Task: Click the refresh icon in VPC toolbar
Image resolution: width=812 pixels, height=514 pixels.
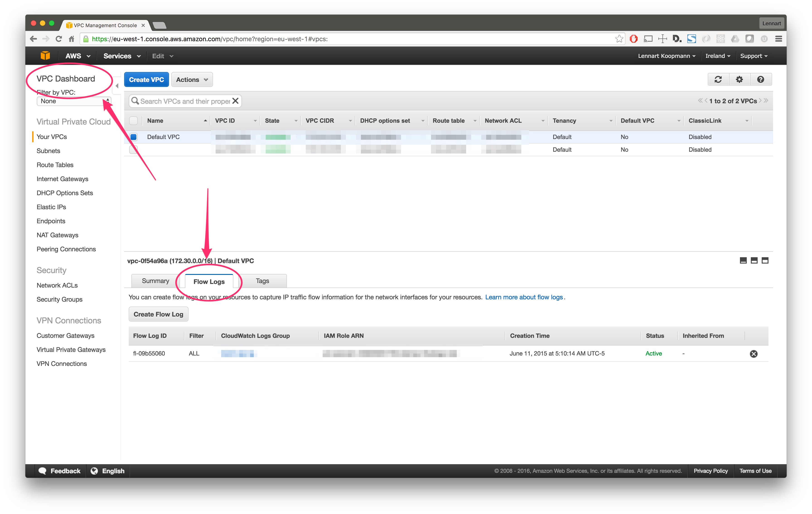Action: pos(718,79)
